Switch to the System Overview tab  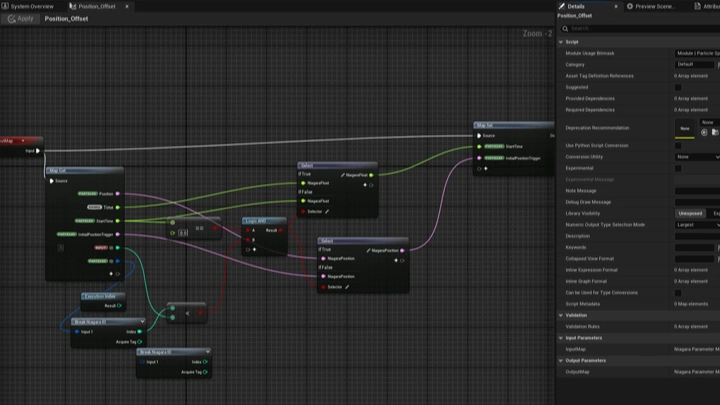click(28, 6)
